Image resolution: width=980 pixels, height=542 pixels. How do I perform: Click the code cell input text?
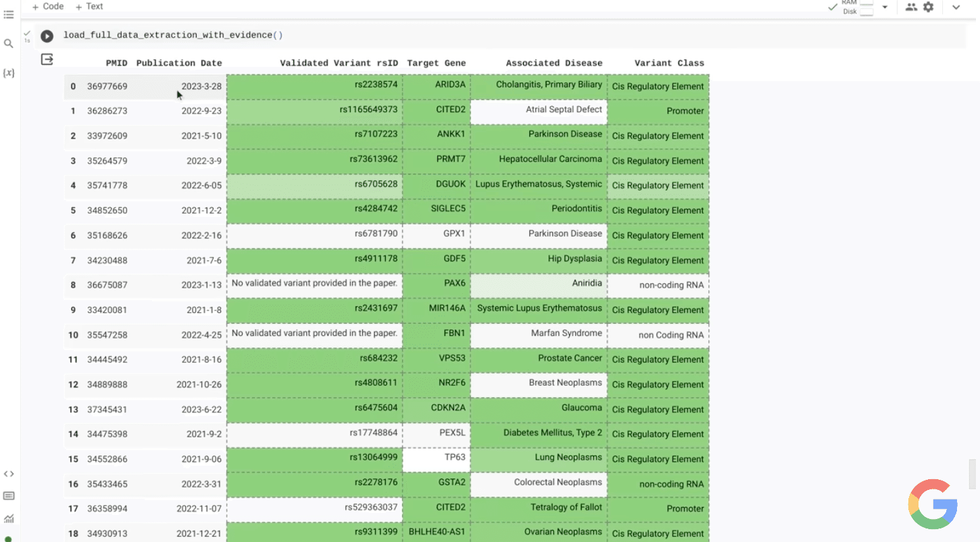pos(173,35)
